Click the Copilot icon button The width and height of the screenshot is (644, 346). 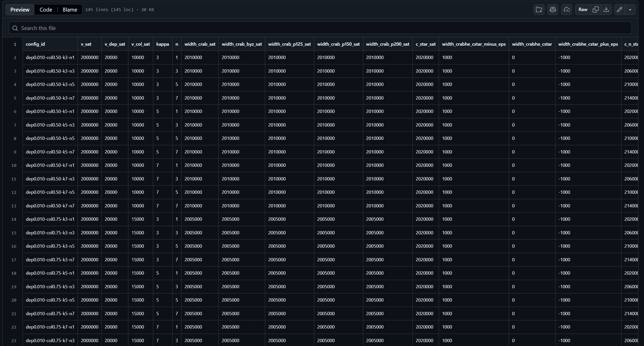point(553,10)
